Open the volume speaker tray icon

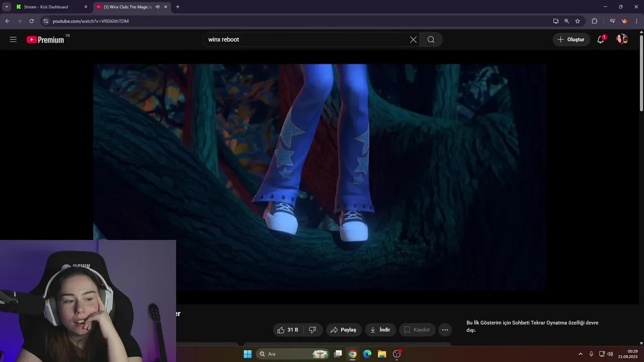[610, 354]
